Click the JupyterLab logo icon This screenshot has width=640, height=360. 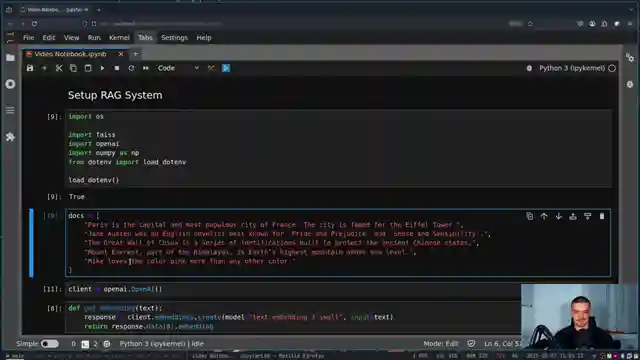10,38
